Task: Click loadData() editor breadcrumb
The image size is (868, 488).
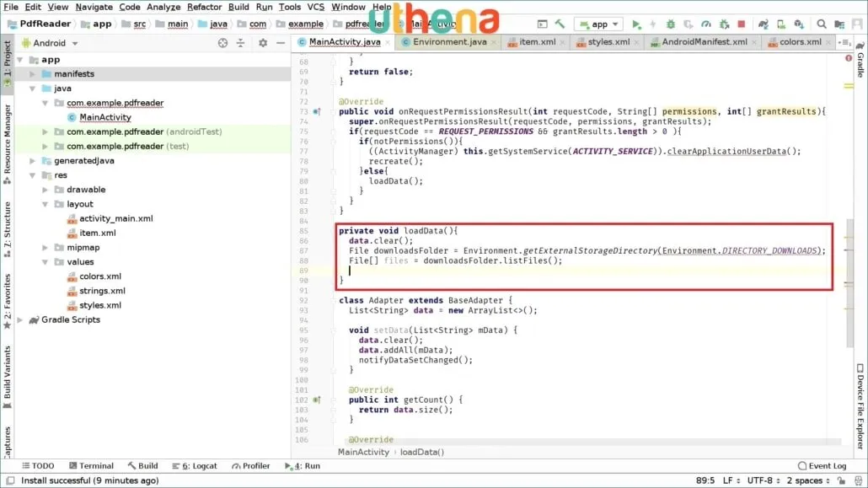Action: [x=422, y=452]
